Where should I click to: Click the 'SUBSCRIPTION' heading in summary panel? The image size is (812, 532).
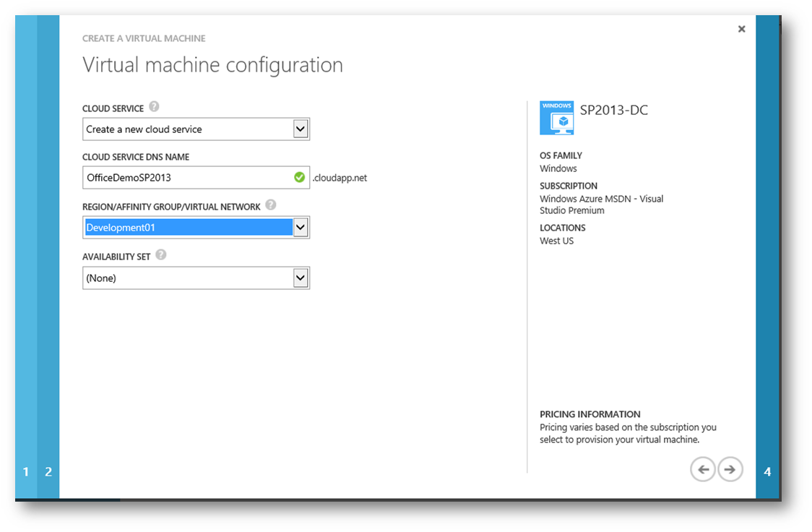pos(569,186)
